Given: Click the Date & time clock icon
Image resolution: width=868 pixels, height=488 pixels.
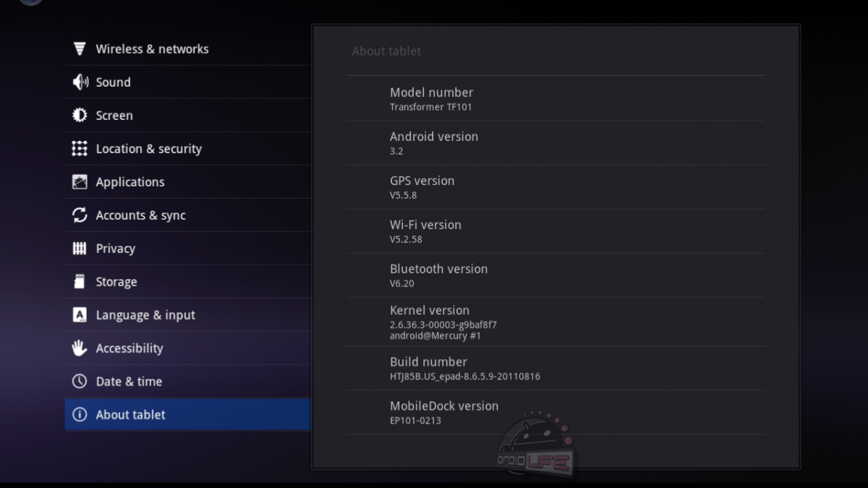Looking at the screenshot, I should [80, 382].
